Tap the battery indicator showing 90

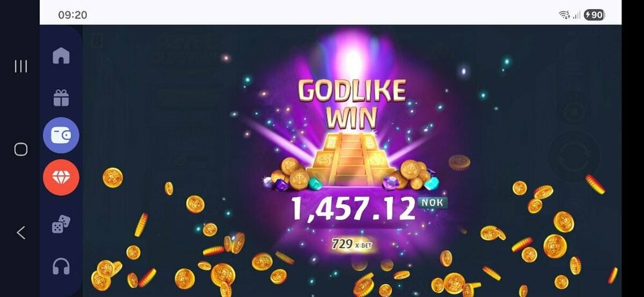coord(594,15)
